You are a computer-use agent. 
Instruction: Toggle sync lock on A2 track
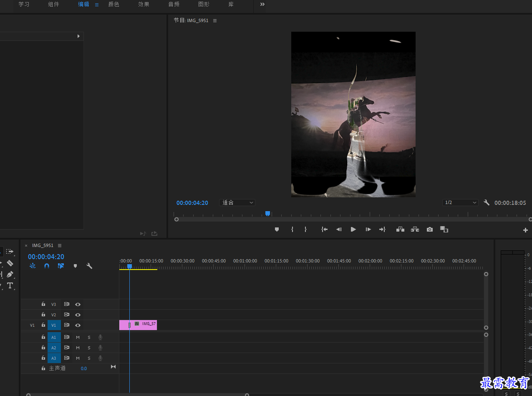coord(66,348)
